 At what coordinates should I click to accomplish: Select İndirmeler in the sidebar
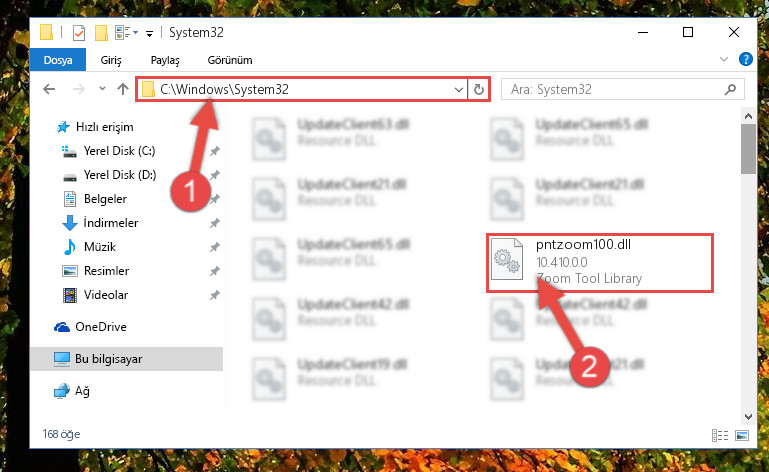tap(111, 223)
